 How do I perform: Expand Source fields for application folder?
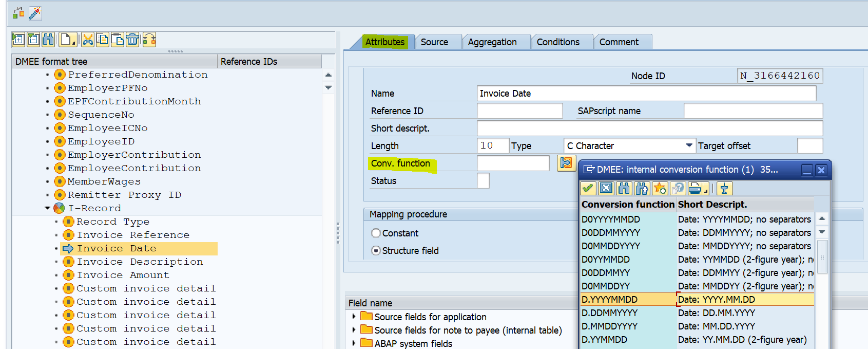point(354,317)
